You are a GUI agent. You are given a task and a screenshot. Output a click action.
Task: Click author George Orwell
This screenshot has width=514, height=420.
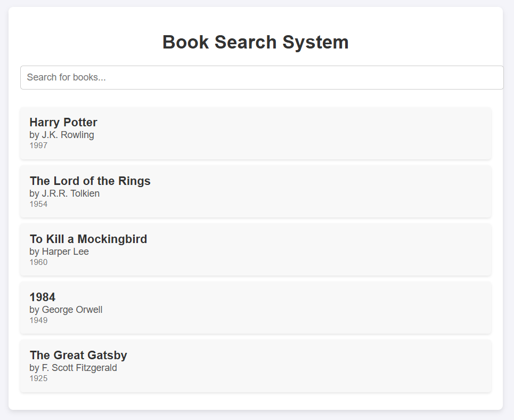66,310
